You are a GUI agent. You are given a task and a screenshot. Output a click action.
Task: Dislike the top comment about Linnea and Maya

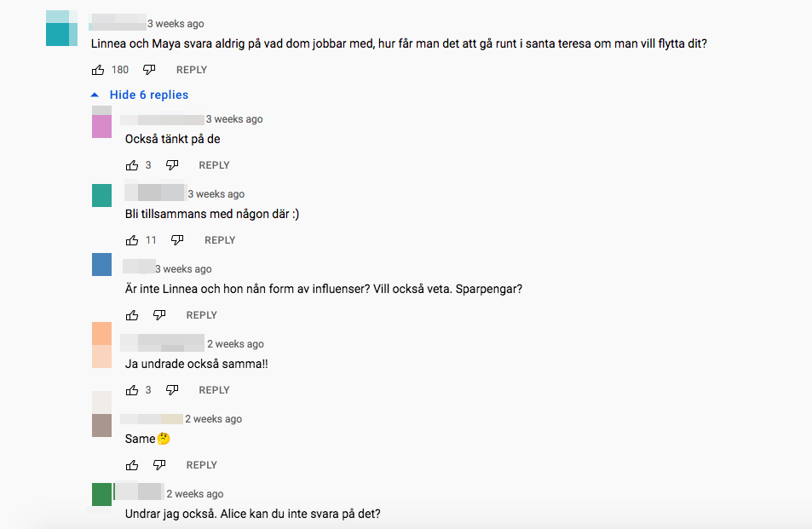149,70
